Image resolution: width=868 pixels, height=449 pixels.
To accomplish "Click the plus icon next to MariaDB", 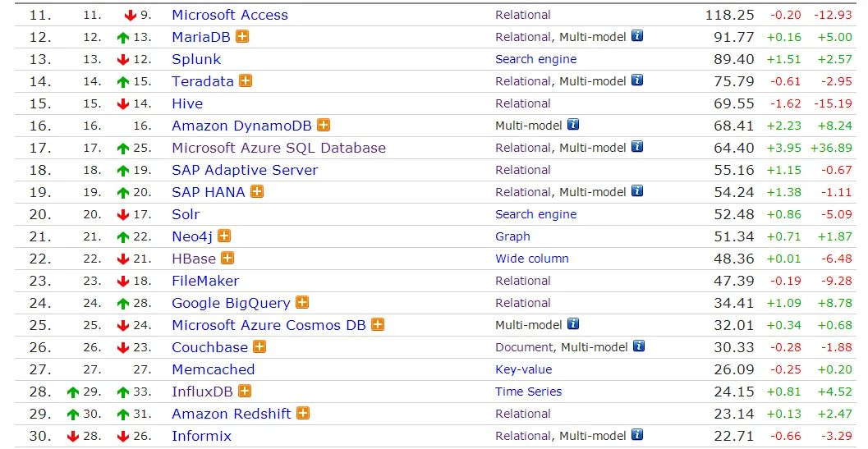I will pyautogui.click(x=242, y=37).
